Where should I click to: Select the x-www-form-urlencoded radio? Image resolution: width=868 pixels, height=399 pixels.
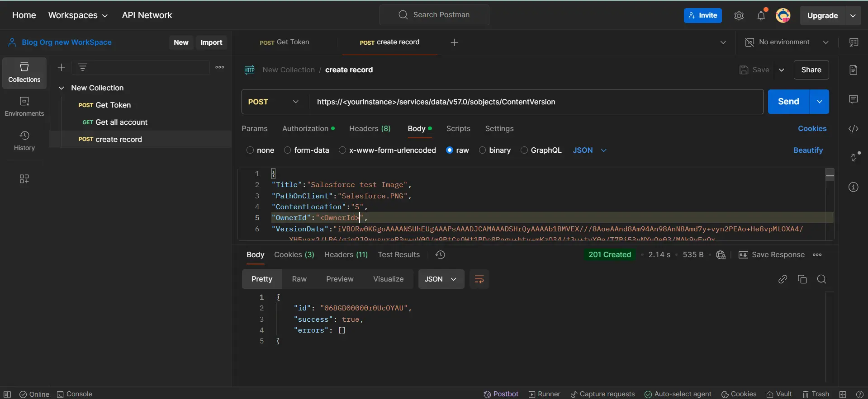pos(342,150)
